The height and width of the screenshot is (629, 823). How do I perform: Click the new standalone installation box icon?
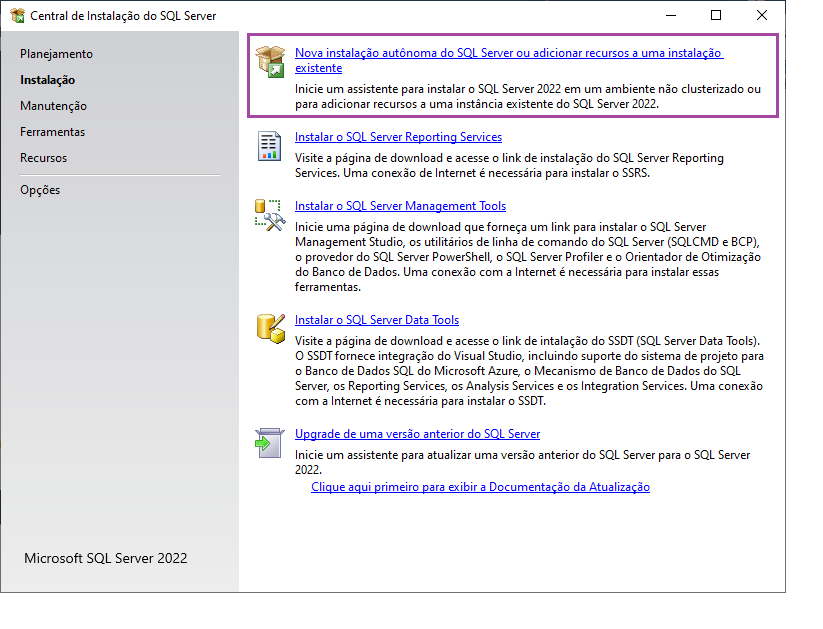click(270, 61)
